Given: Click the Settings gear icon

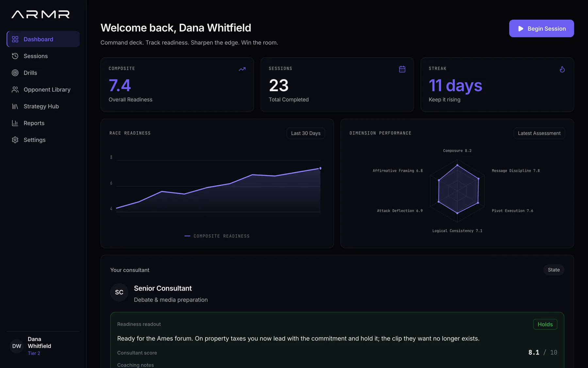Looking at the screenshot, I should click(15, 140).
